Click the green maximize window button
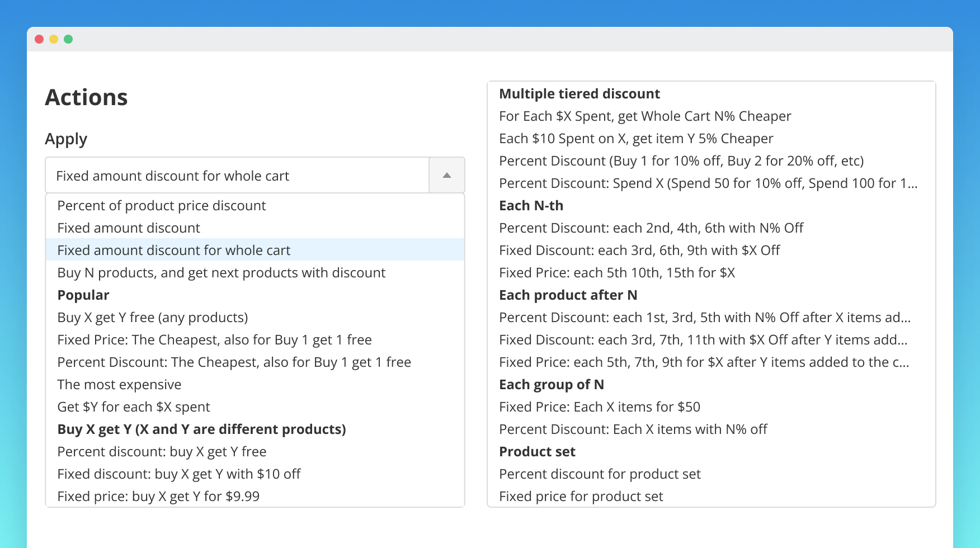 click(68, 39)
